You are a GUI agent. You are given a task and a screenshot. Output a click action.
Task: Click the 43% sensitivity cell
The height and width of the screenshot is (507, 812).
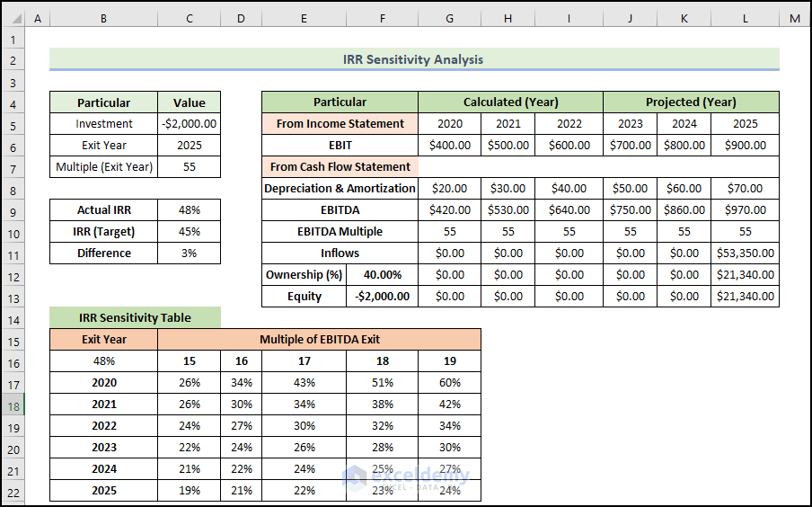304,383
